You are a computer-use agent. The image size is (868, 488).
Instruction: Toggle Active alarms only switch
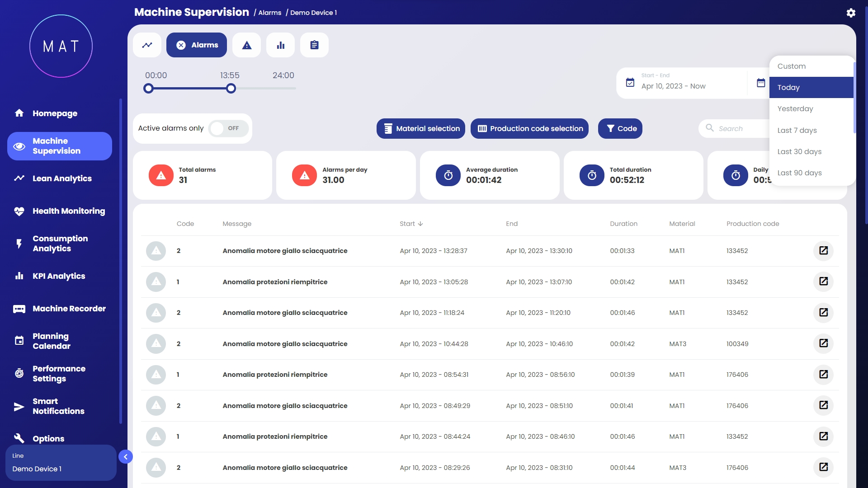coord(228,128)
